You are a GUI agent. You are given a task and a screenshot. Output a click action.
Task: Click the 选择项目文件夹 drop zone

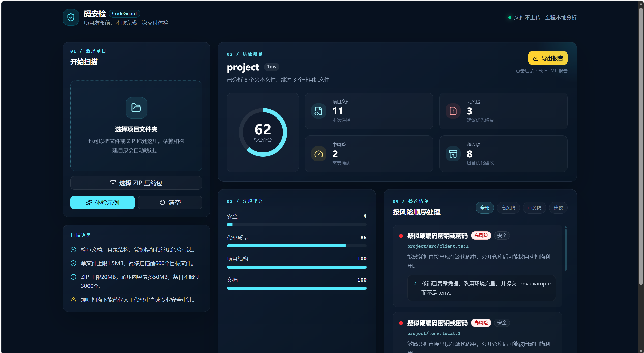[x=136, y=126]
